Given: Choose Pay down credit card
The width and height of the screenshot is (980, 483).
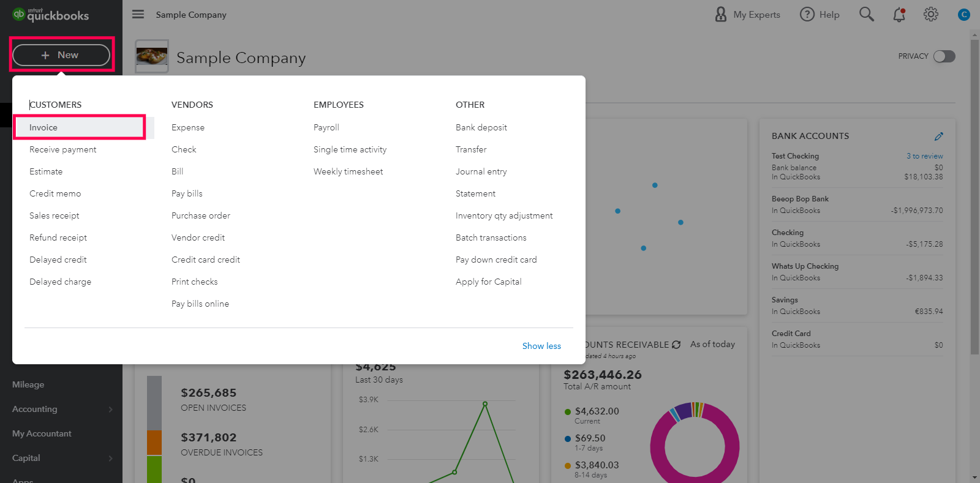Looking at the screenshot, I should pyautogui.click(x=496, y=260).
